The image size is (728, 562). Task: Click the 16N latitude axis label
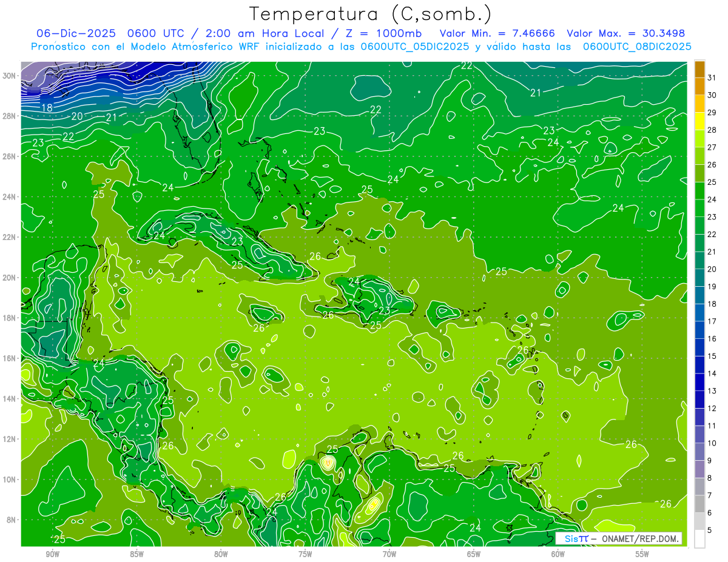[x=10, y=358]
